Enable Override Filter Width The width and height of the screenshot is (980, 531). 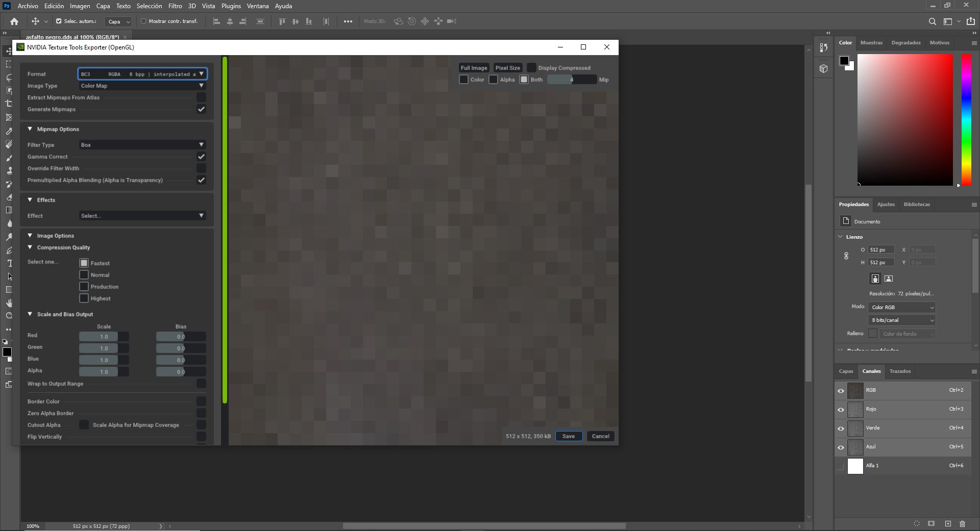tap(201, 168)
